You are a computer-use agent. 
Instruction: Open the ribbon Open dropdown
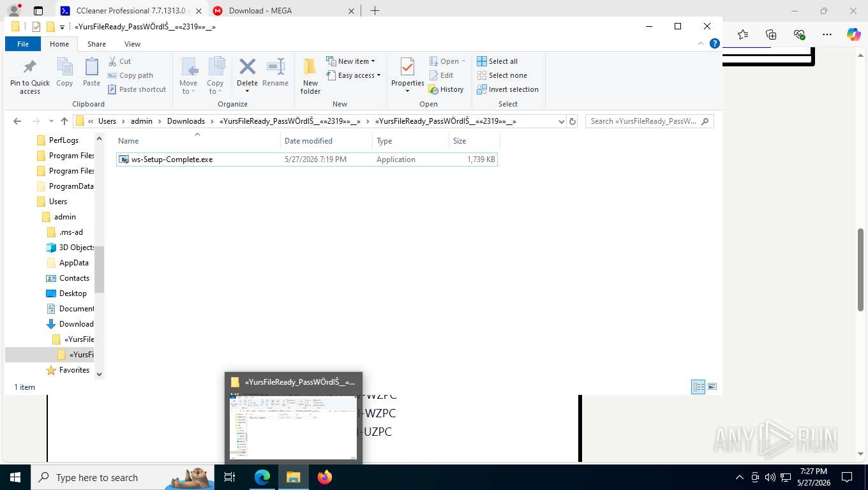(x=447, y=61)
